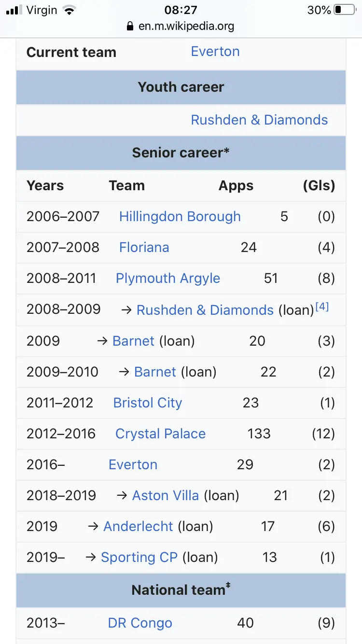362x644 pixels.
Task: Tap the battery icon in status bar
Action: click(x=344, y=10)
